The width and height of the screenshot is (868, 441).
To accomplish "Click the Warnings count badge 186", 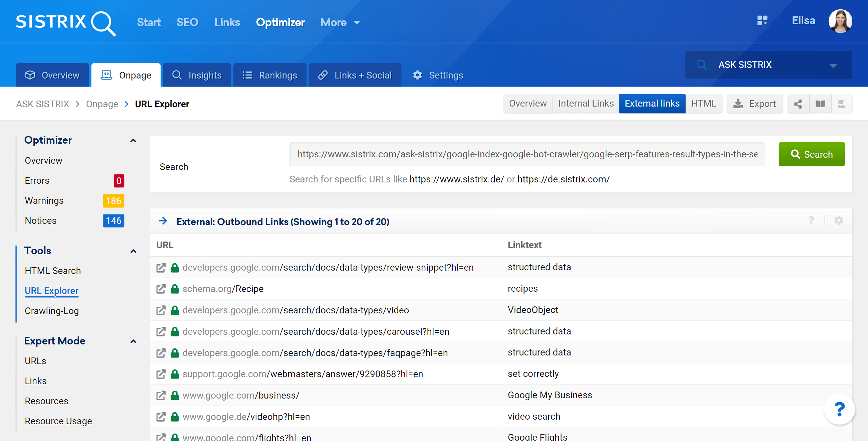I will (114, 201).
